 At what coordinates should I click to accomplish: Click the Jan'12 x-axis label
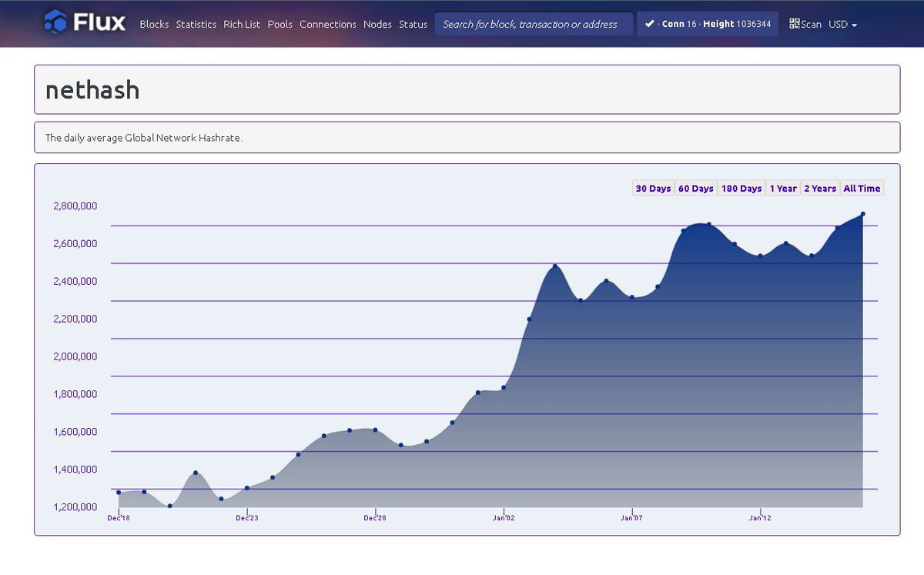point(760,518)
